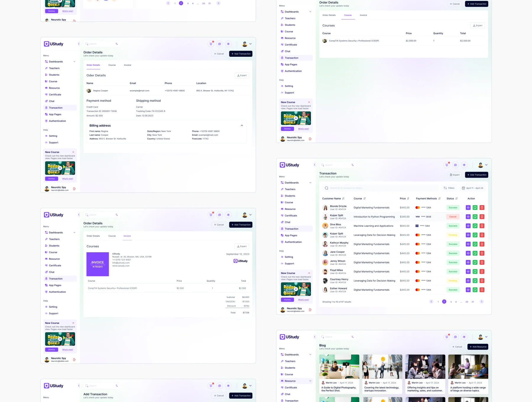Screen dimensions: 532x402
Task: Click Export in the Transaction list panel
Action: tap(455, 175)
